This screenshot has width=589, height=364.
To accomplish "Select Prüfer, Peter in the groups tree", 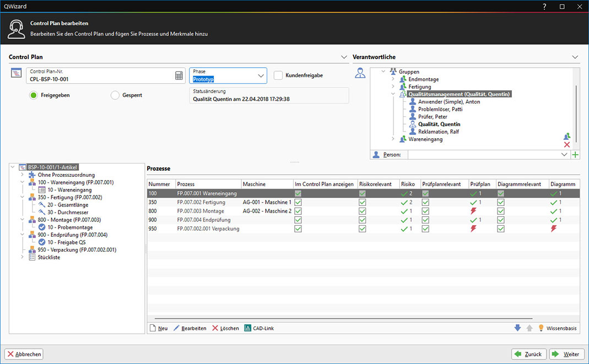I will point(433,117).
